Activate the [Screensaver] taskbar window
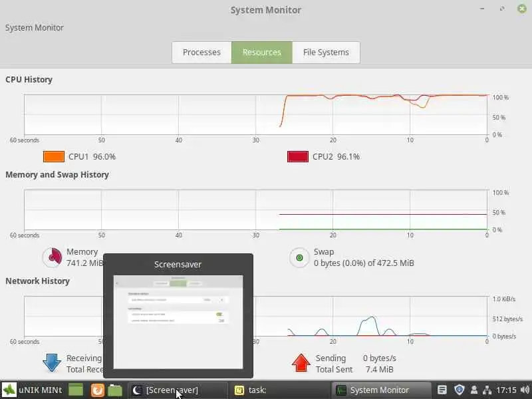Screen dimensions: 532x399 (178, 390)
